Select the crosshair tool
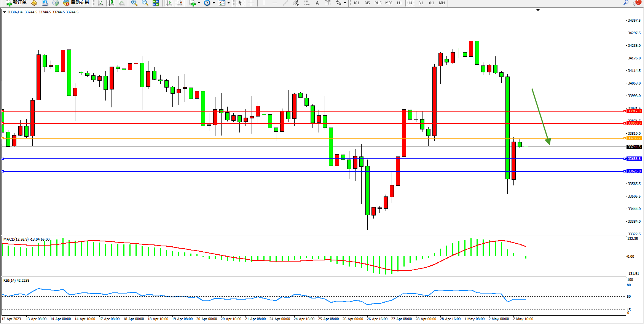This screenshot has height=324, width=644. point(251,3)
